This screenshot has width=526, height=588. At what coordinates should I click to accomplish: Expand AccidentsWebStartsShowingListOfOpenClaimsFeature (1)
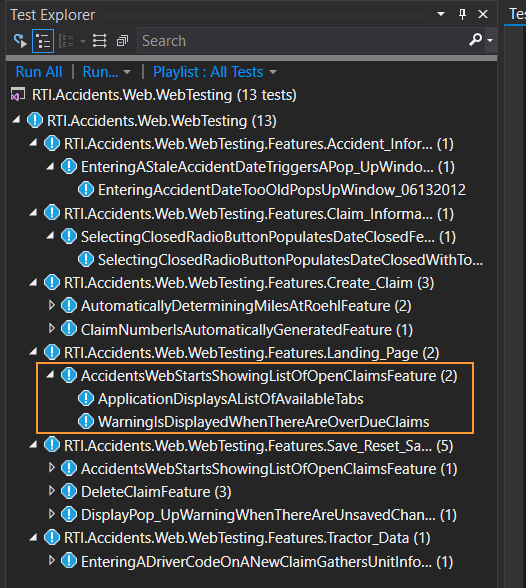[52, 468]
